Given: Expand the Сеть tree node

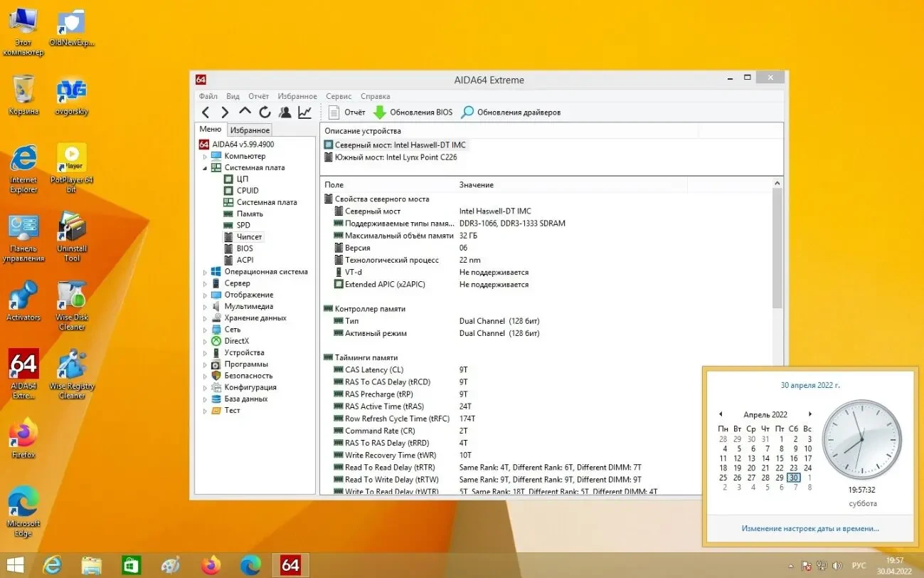Looking at the screenshot, I should click(206, 329).
